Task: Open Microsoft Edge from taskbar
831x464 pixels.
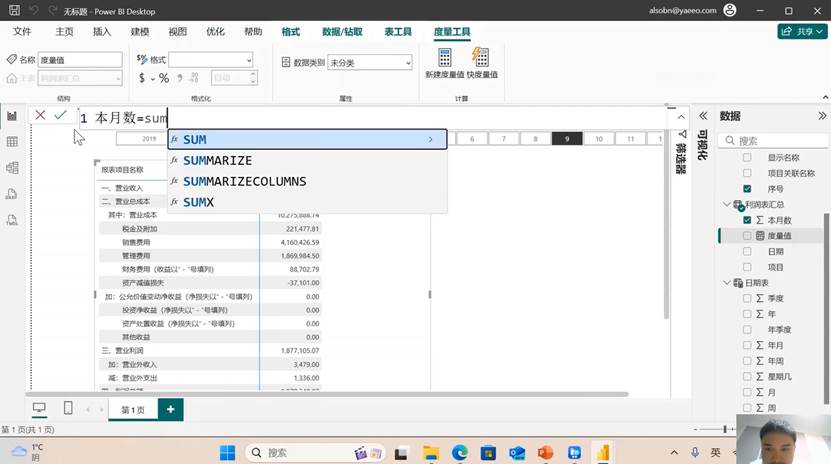Action: [459, 453]
